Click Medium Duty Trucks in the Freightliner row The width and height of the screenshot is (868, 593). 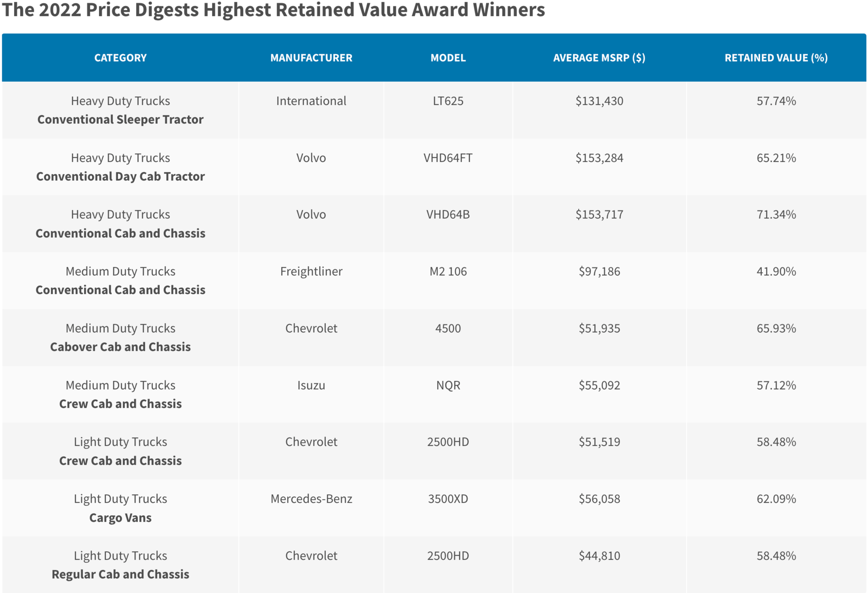point(120,271)
